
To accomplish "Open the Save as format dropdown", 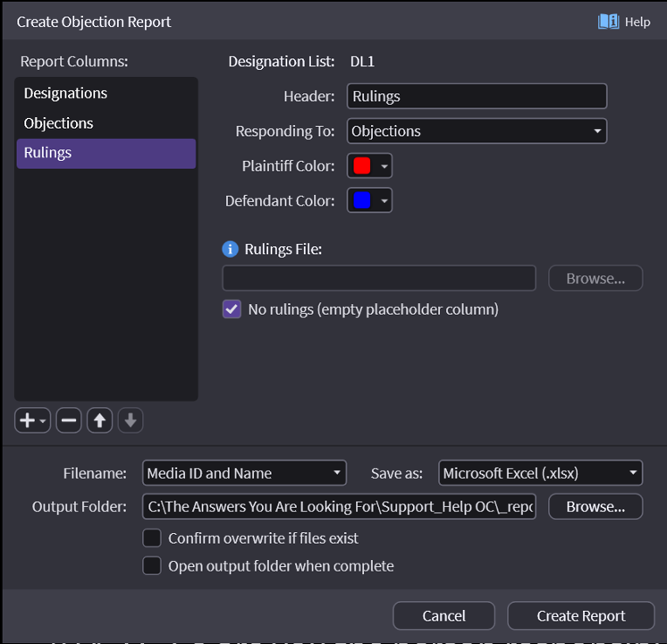I will pos(541,473).
